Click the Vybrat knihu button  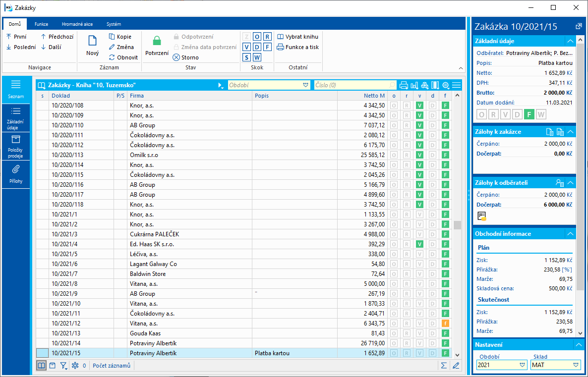click(297, 37)
